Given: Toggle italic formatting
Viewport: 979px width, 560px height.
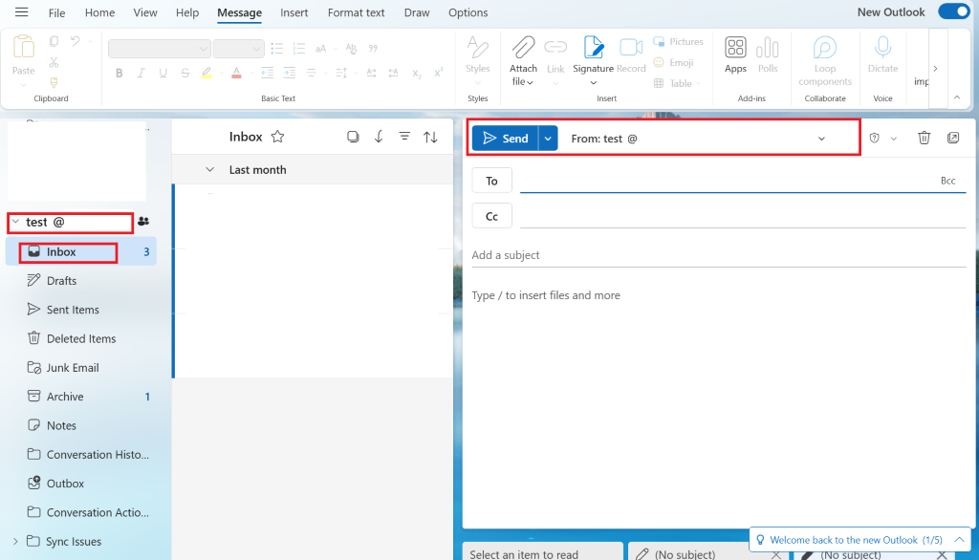Looking at the screenshot, I should [141, 73].
